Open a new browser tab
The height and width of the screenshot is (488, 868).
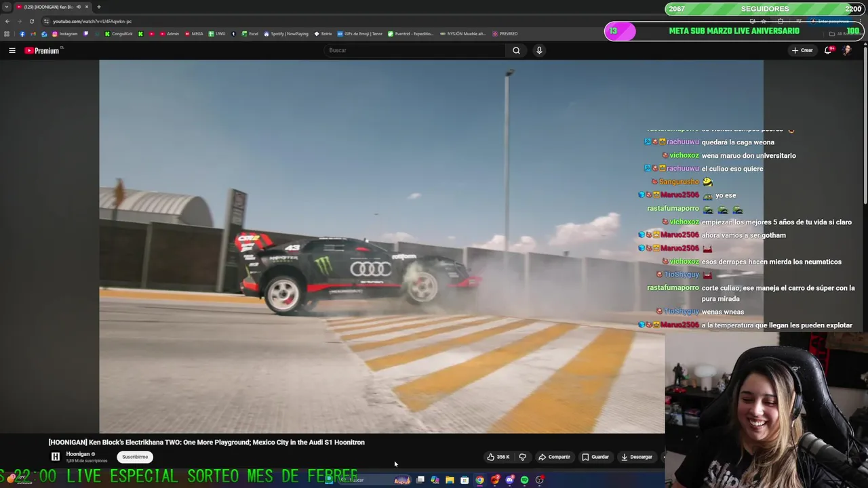(99, 7)
